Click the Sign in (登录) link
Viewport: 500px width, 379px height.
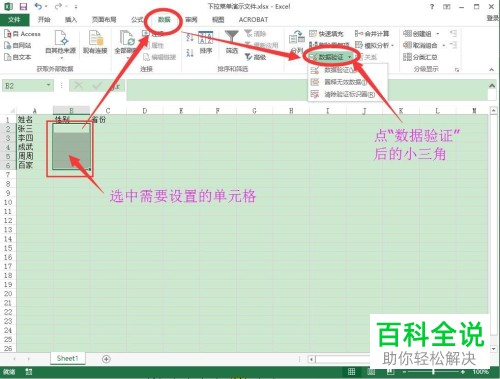(x=493, y=18)
